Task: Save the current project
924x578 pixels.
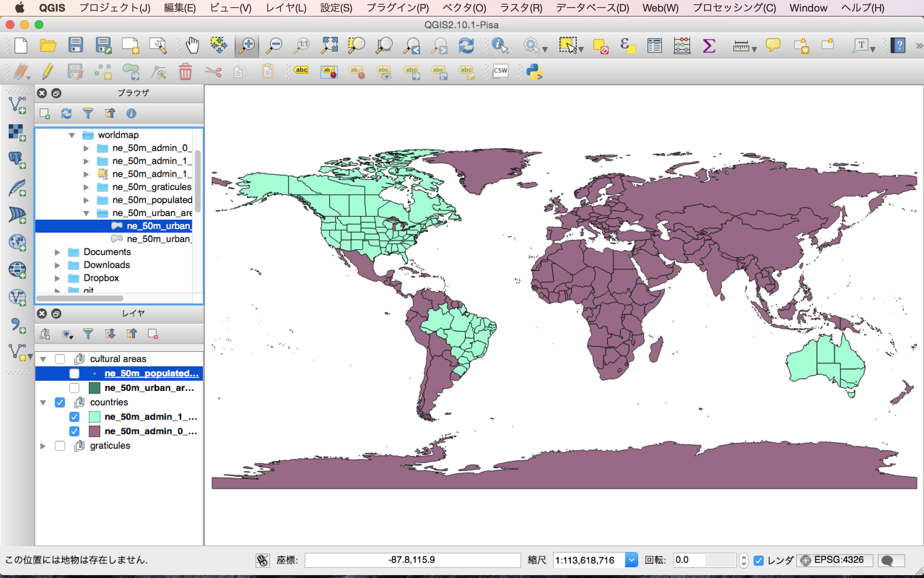Action: tap(75, 46)
